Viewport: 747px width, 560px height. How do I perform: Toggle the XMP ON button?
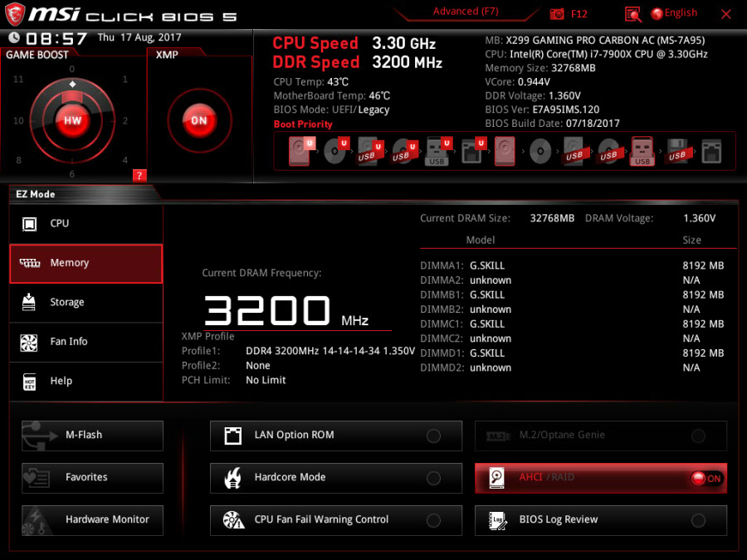click(199, 120)
